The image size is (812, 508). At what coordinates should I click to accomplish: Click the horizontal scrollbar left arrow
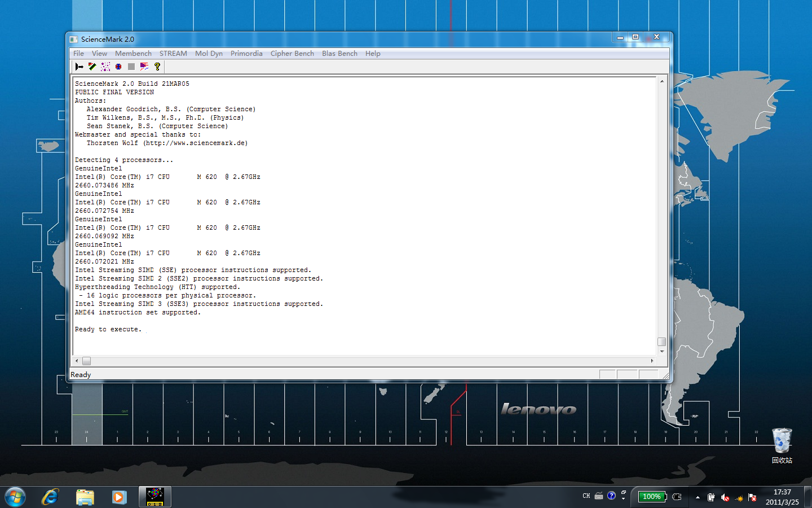(x=77, y=361)
